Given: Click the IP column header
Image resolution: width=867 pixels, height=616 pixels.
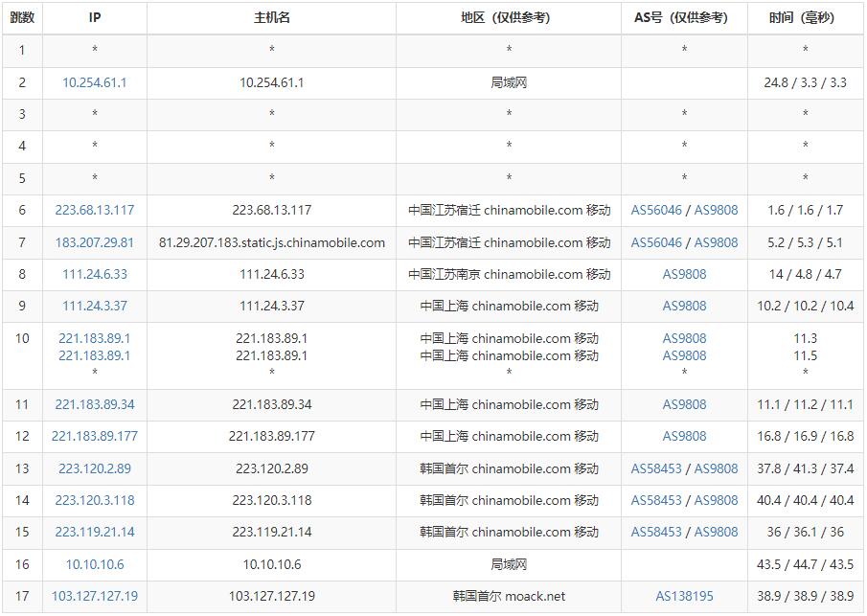Looking at the screenshot, I should [x=95, y=17].
